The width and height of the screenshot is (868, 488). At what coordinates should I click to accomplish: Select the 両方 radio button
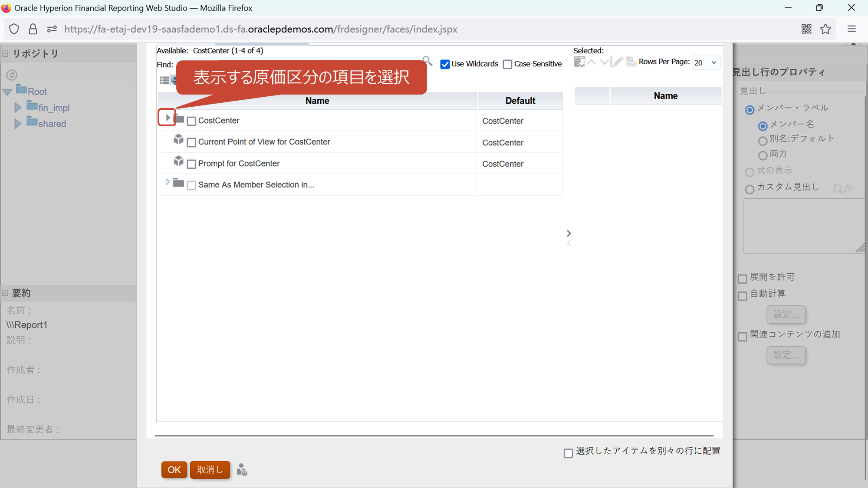pyautogui.click(x=763, y=155)
